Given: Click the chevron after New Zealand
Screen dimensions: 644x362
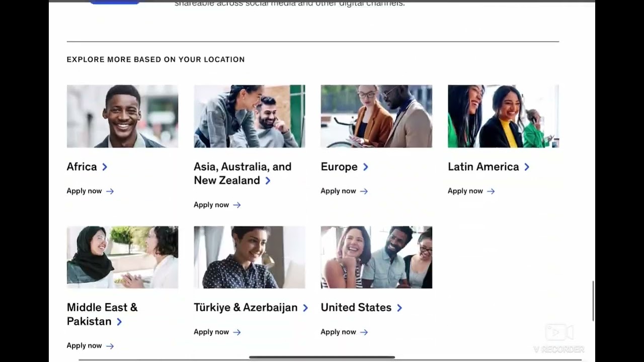Looking at the screenshot, I should coord(268,180).
